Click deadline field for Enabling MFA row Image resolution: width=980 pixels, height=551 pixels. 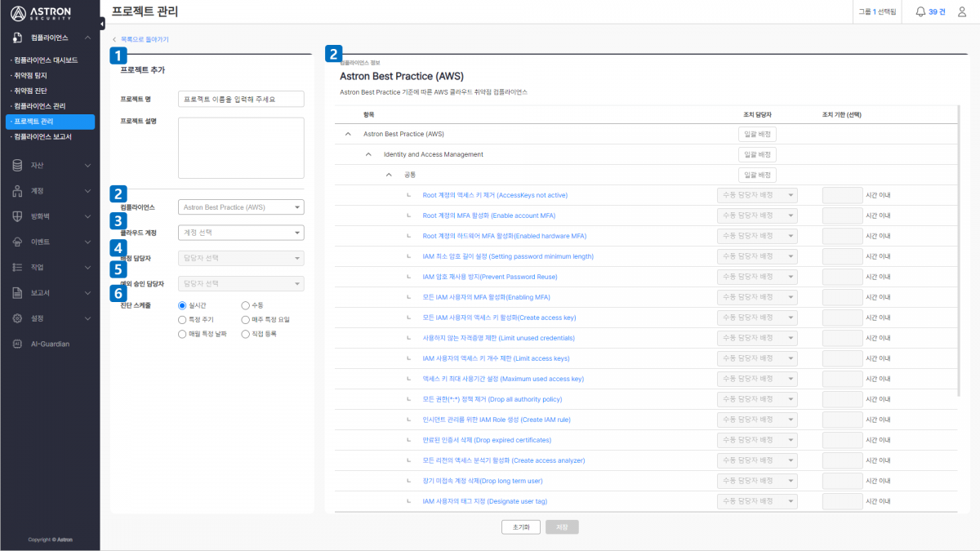pos(843,297)
